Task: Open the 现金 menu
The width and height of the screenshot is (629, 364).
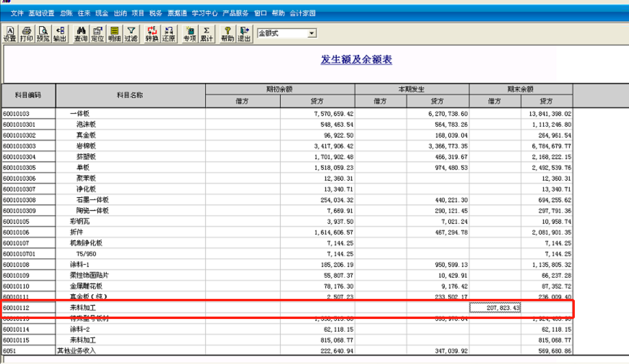Action: pos(102,13)
